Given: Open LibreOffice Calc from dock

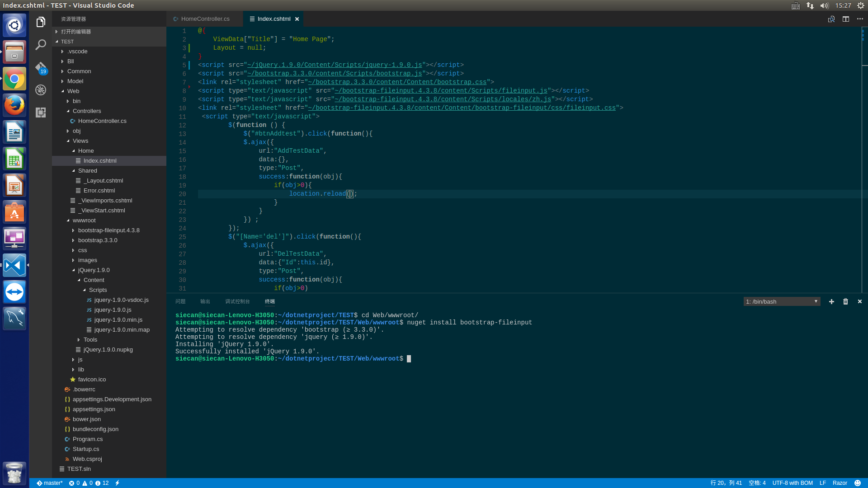Looking at the screenshot, I should click(14, 159).
